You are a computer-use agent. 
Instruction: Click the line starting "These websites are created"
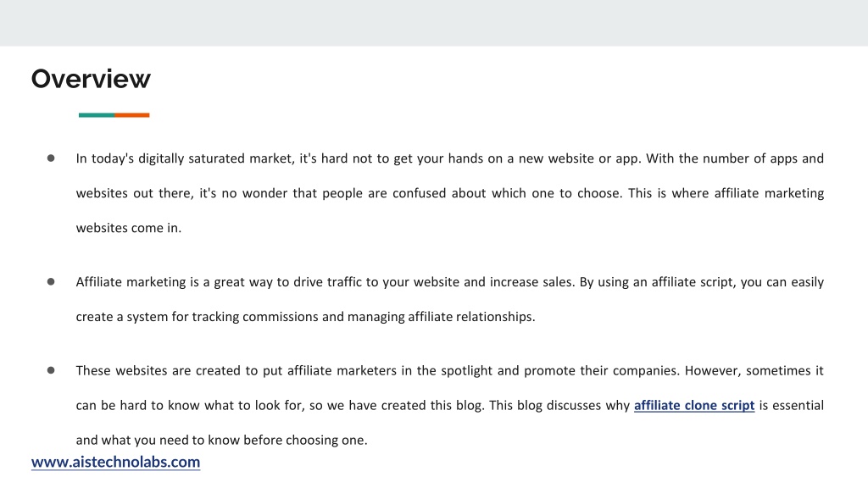click(x=449, y=371)
